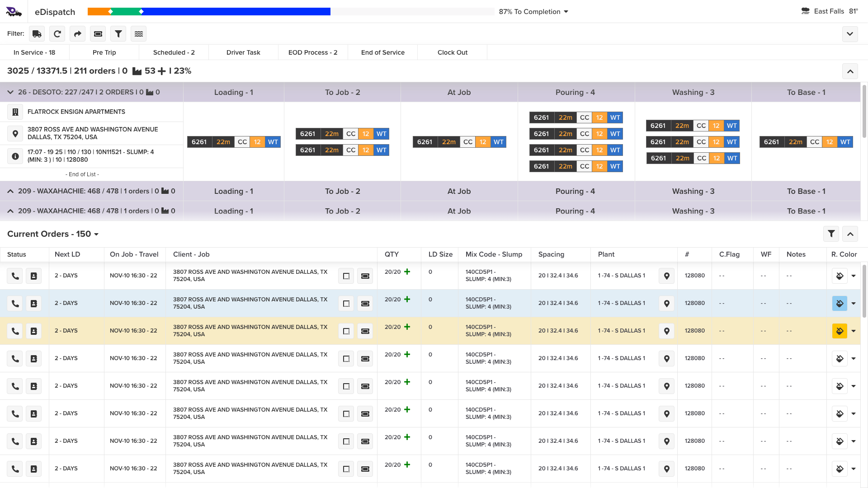Click the funnel filter icon in toolbar

point(118,34)
